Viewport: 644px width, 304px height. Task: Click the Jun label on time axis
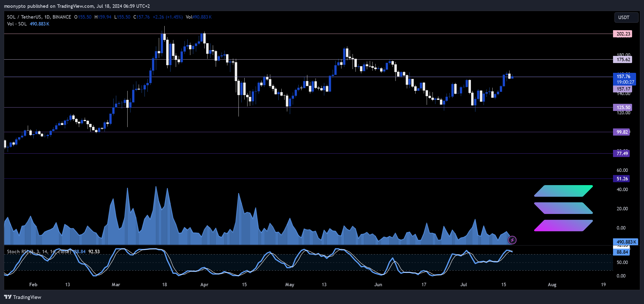pos(378,285)
